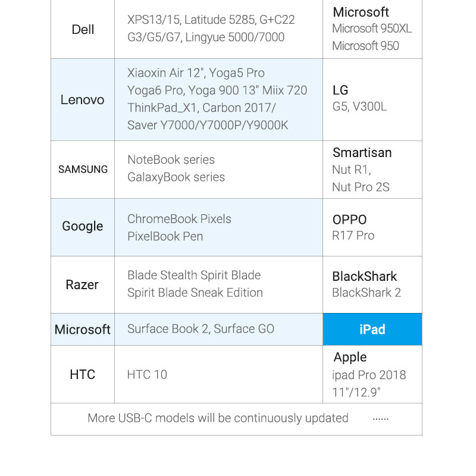Click the blue iPad header cell
This screenshot has height=476, width=476.
click(x=372, y=329)
